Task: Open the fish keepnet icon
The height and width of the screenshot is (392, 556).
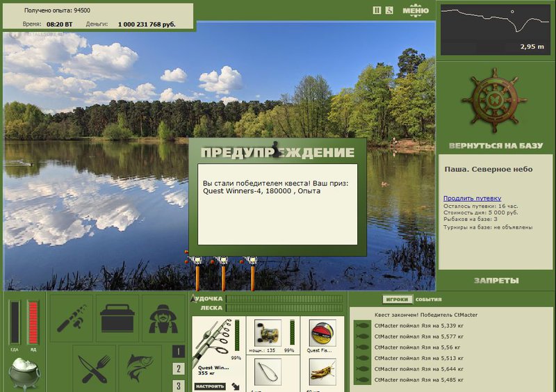Action: 140,369
